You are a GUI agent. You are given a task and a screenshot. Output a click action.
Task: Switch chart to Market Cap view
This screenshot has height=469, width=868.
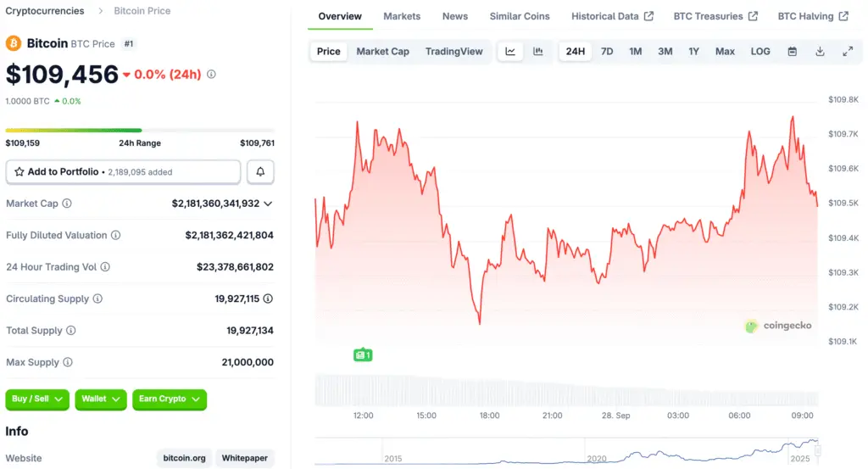point(382,52)
